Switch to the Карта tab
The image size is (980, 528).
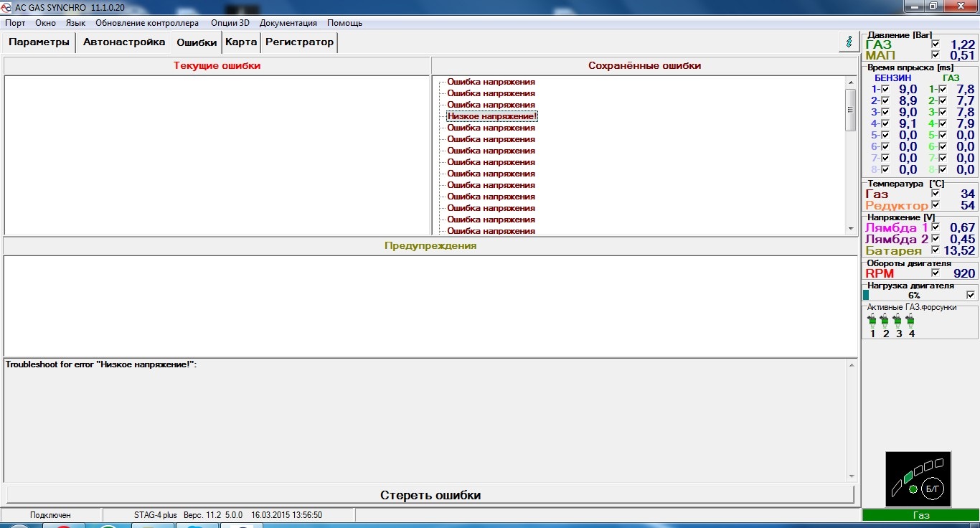(241, 42)
